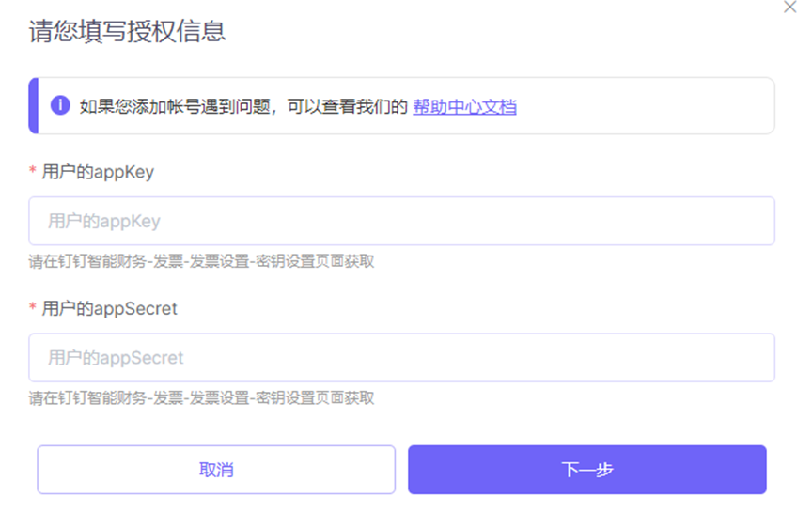The height and width of the screenshot is (512, 812).
Task: Click the 请您填写授权信息 dialog title
Action: coord(127,32)
